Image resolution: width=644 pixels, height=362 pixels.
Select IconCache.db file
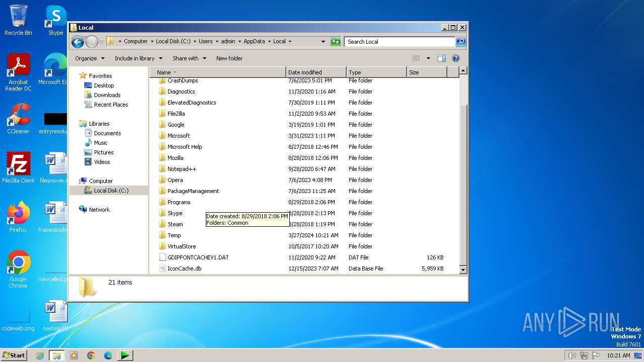(185, 268)
